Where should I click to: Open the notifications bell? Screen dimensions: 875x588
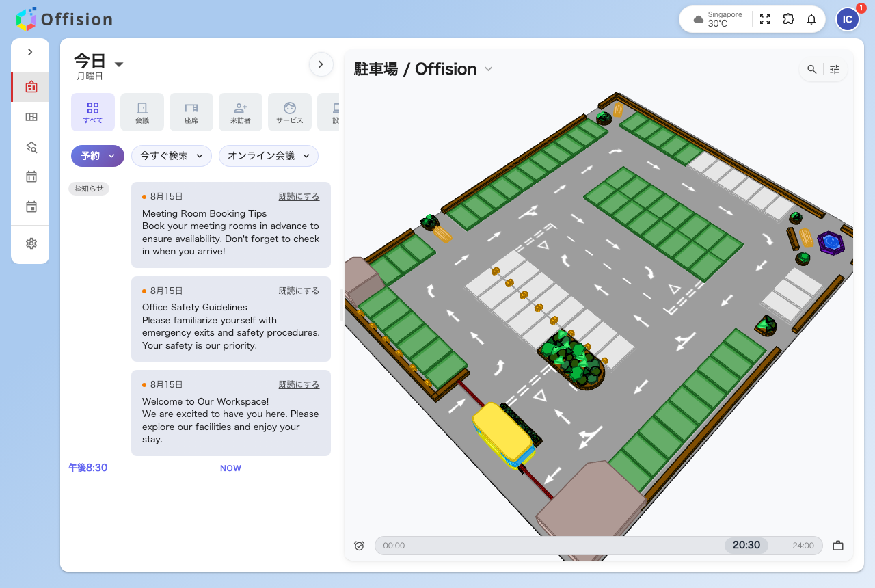(x=811, y=19)
